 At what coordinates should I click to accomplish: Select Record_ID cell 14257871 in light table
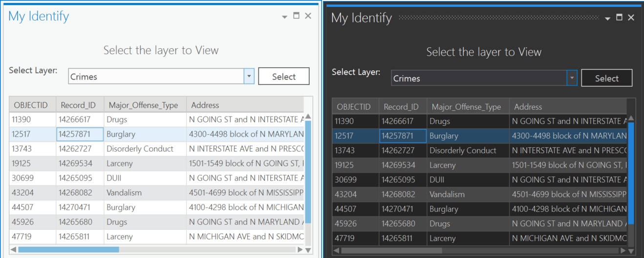tap(79, 134)
